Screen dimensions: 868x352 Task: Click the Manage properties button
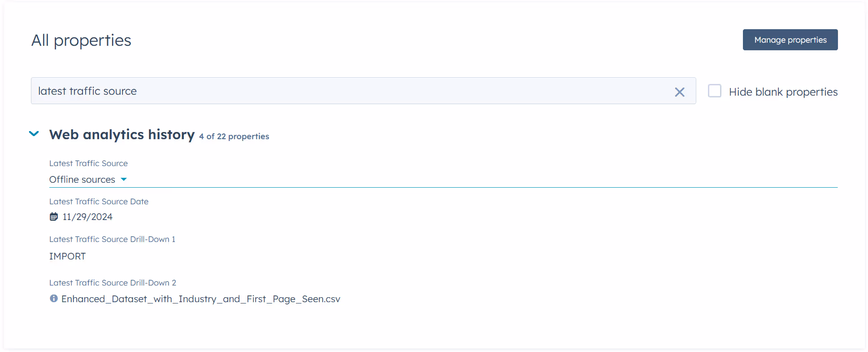tap(790, 40)
